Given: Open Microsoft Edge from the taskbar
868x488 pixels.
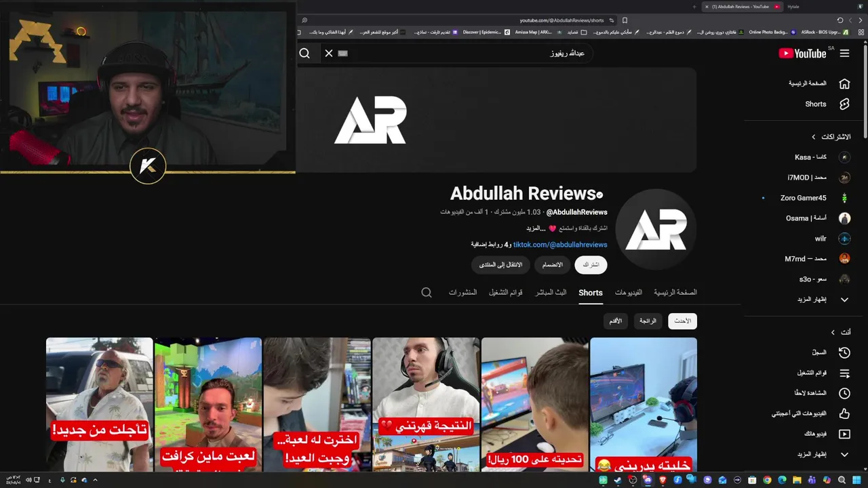Looking at the screenshot, I should tap(782, 481).
